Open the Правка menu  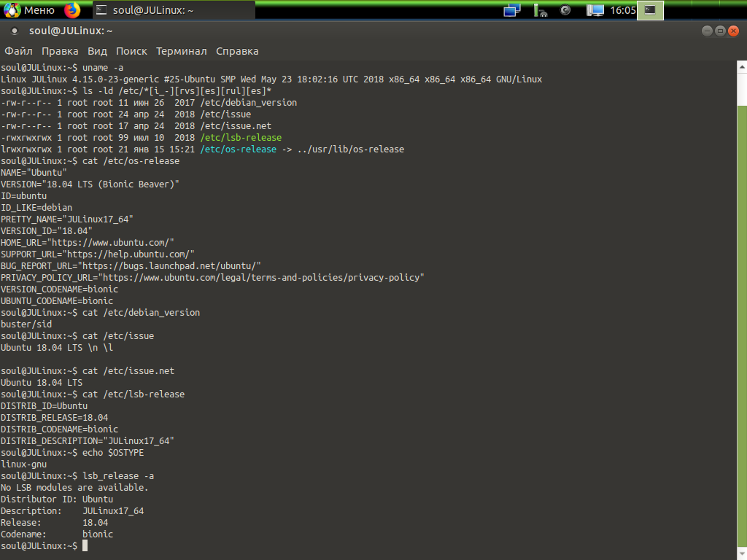60,51
